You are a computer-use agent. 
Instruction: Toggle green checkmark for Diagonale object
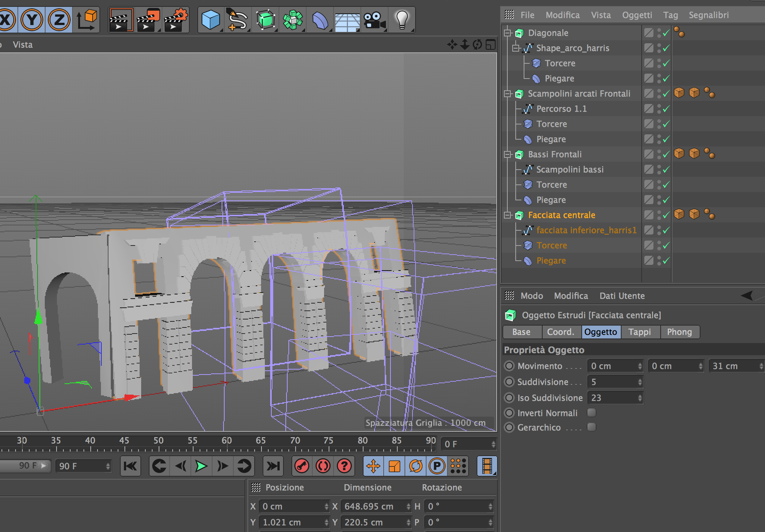click(666, 33)
